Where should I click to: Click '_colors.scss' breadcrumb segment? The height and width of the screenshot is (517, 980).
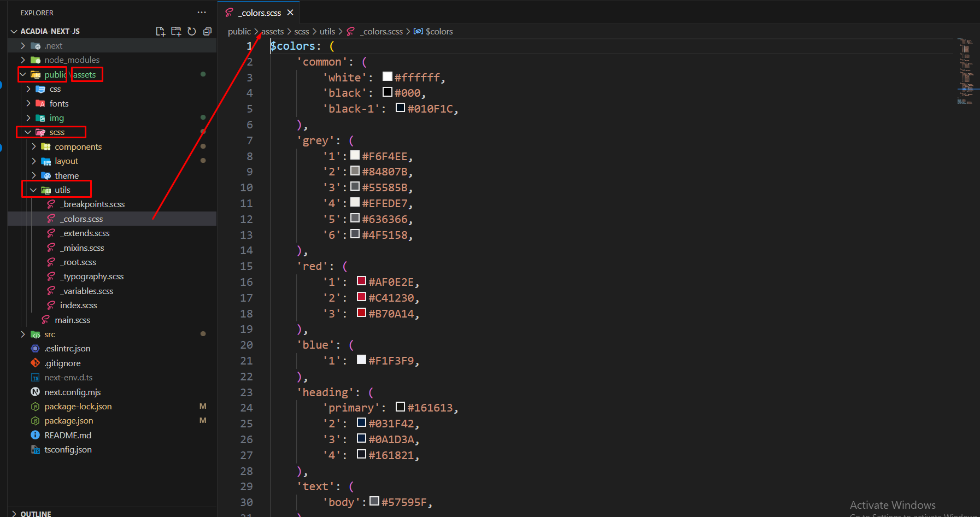click(x=381, y=31)
